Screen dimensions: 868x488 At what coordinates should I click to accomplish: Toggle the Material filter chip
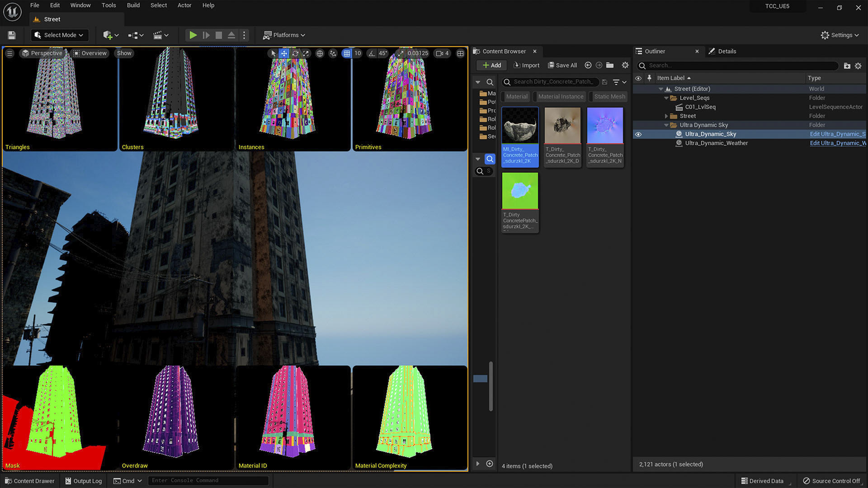click(517, 96)
